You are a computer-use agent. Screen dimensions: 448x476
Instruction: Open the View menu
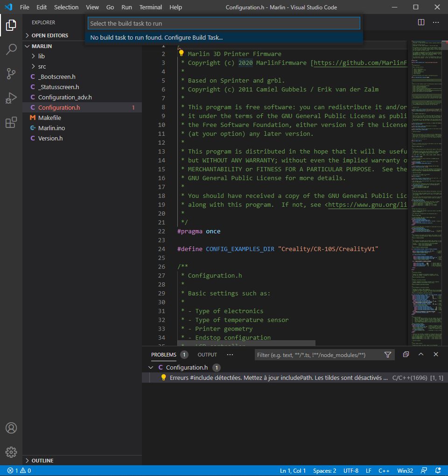92,7
